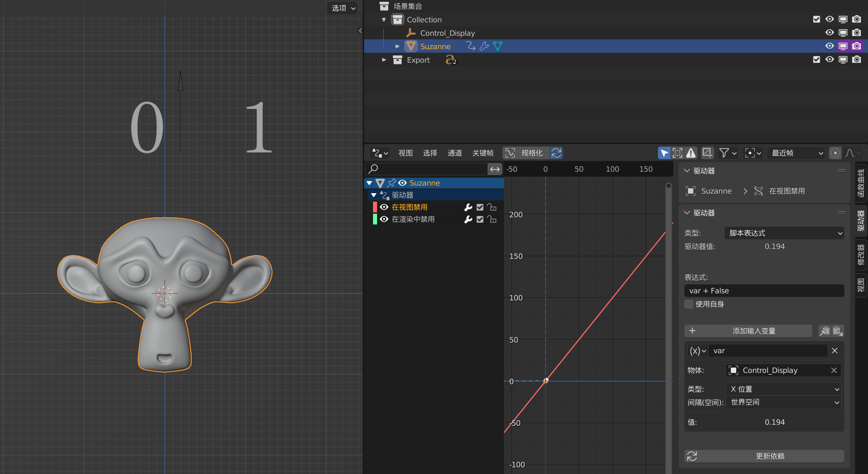The width and height of the screenshot is (868, 474).
Task: Open the 选项 dropdown in the viewport
Action: [343, 8]
